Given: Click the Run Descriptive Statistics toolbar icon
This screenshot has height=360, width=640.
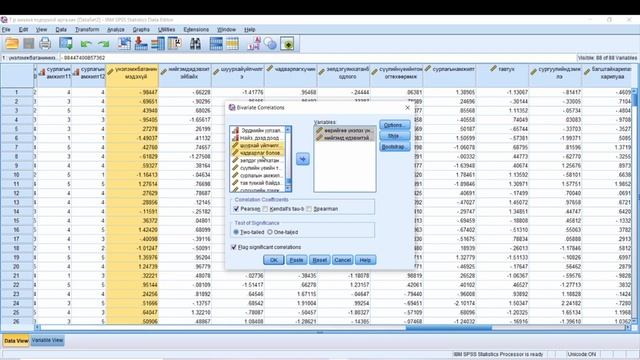Looking at the screenshot, I should (x=174, y=43).
